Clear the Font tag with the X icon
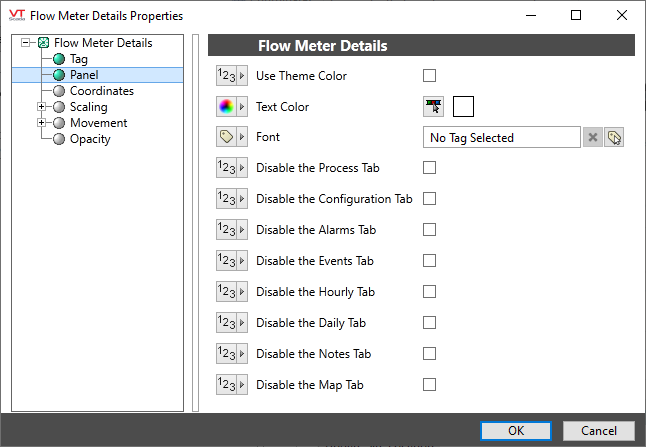The image size is (646, 447). point(592,137)
